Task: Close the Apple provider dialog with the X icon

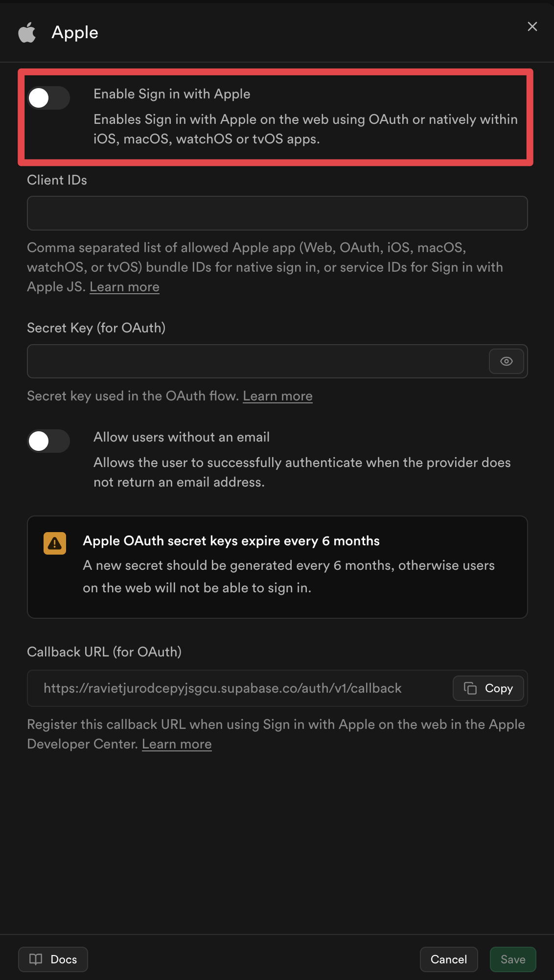Action: [x=532, y=27]
